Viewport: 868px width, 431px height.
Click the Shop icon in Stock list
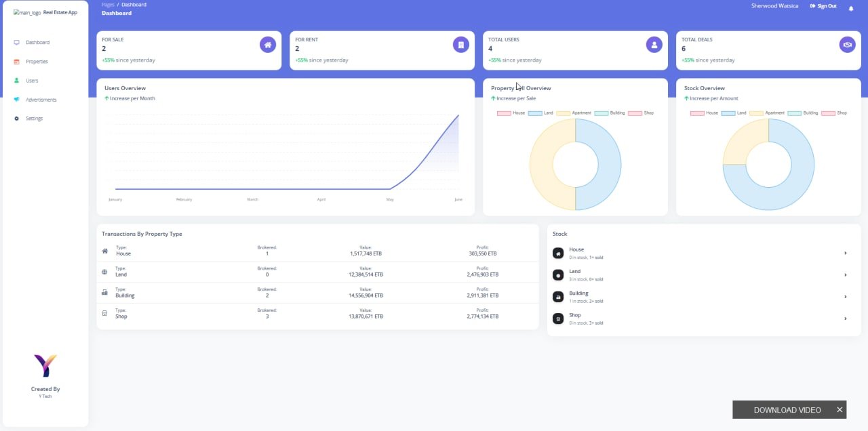(558, 319)
